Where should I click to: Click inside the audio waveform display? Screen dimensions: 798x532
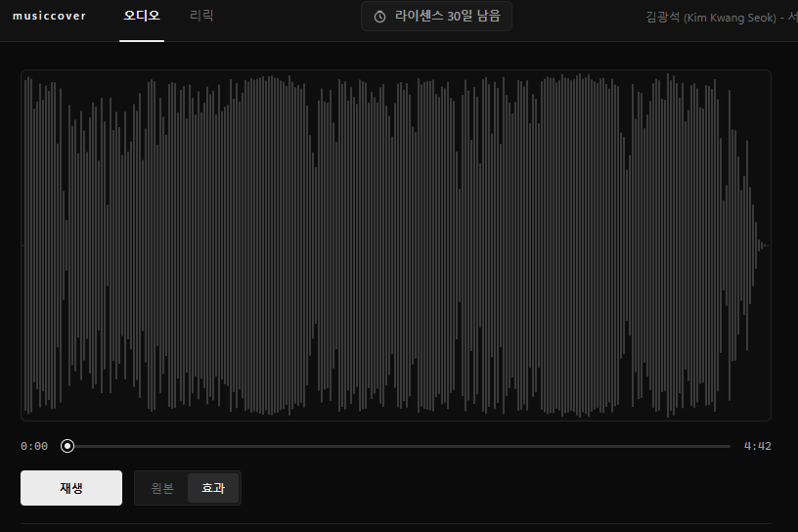pos(396,245)
